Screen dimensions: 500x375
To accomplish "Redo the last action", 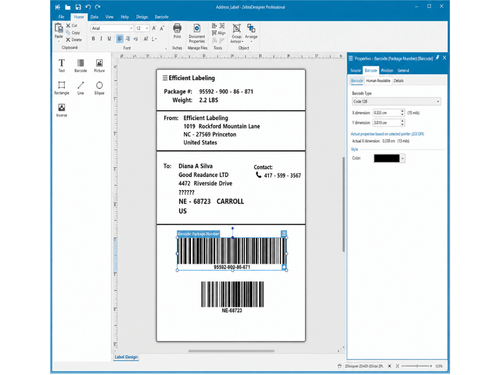I will pyautogui.click(x=98, y=7).
